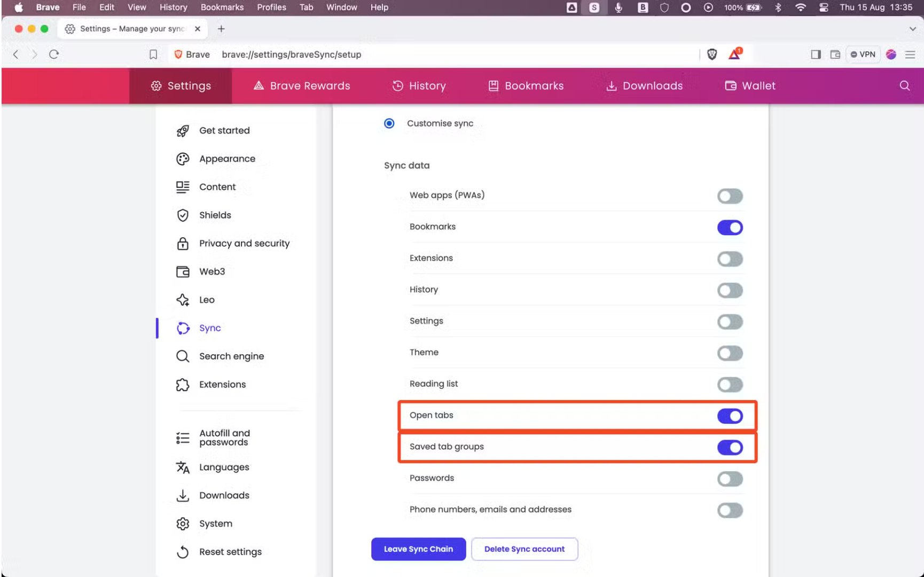This screenshot has width=924, height=577.
Task: Open the Profiles menu in menu bar
Action: point(271,7)
